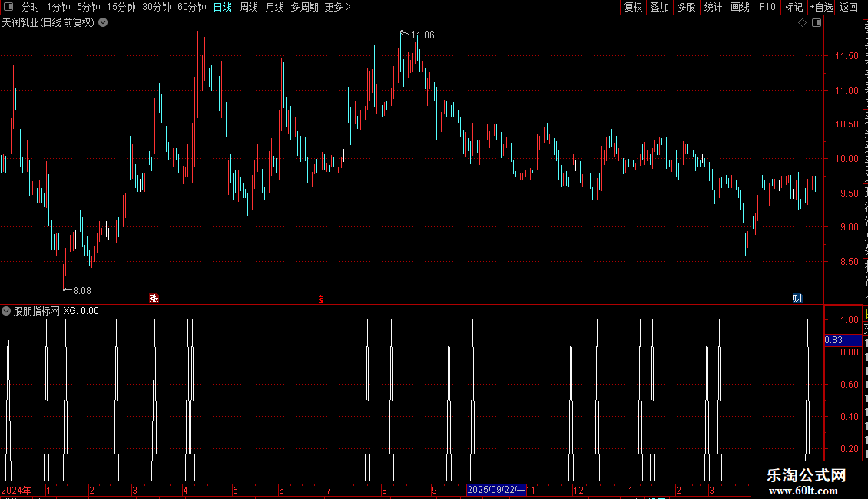Open the 画线 drawing tool

(x=740, y=7)
